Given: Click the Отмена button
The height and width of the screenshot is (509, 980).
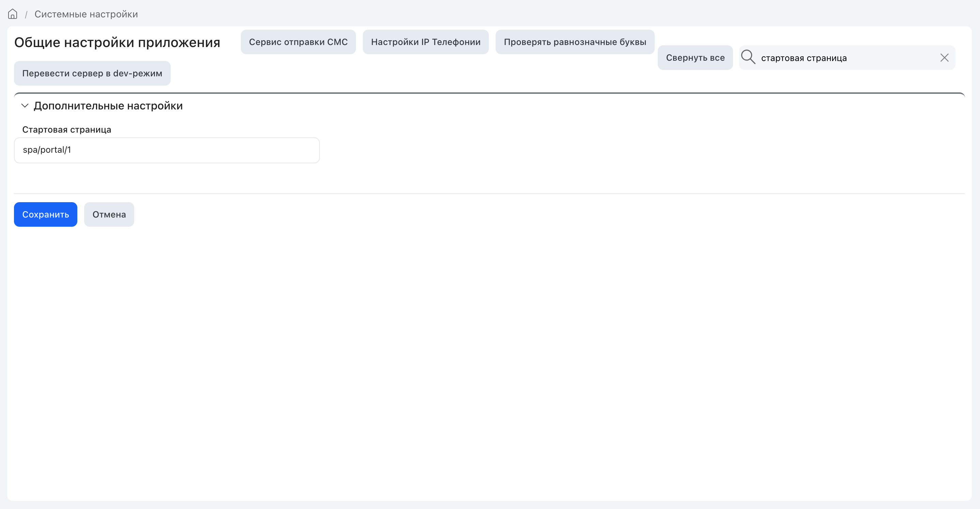Looking at the screenshot, I should [x=109, y=214].
